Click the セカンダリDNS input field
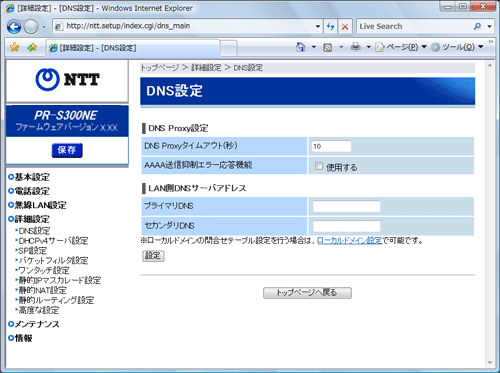 pos(347,226)
